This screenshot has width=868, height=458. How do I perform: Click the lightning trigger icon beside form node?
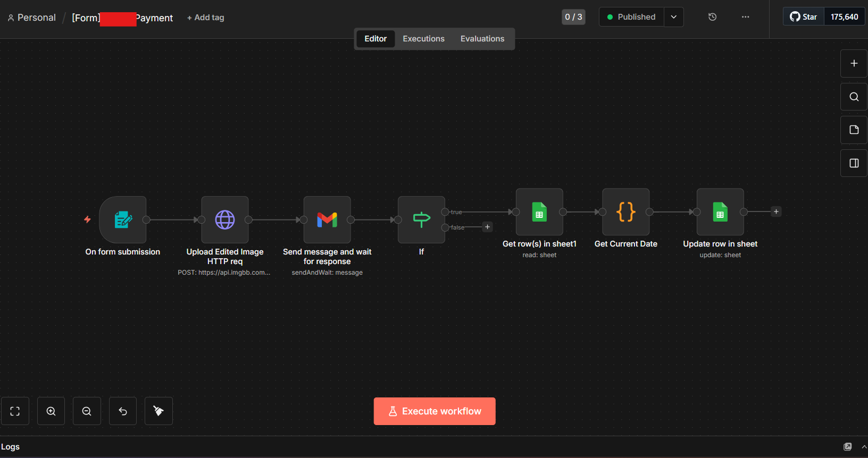87,219
